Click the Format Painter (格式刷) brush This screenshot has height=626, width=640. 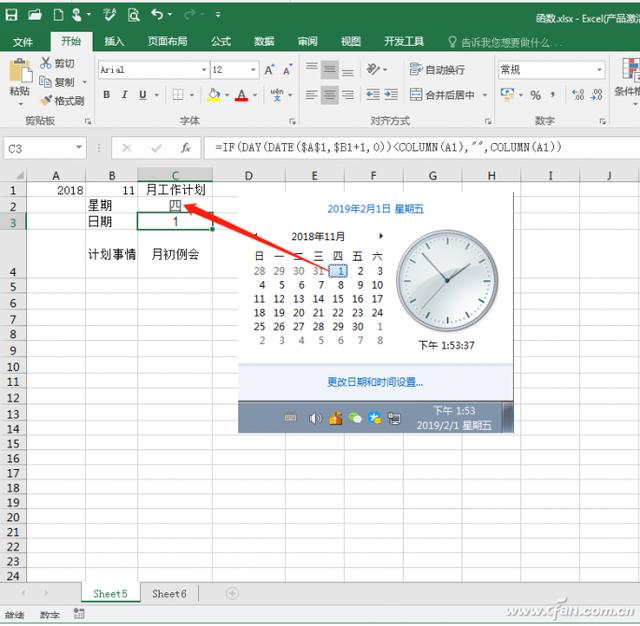coord(46,100)
